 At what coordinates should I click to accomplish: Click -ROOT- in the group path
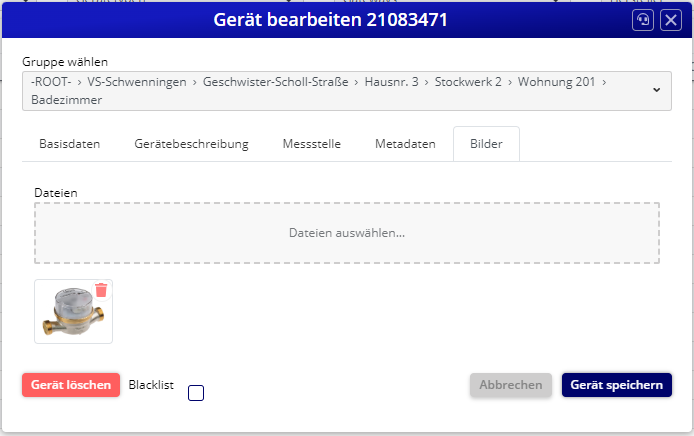coord(50,82)
